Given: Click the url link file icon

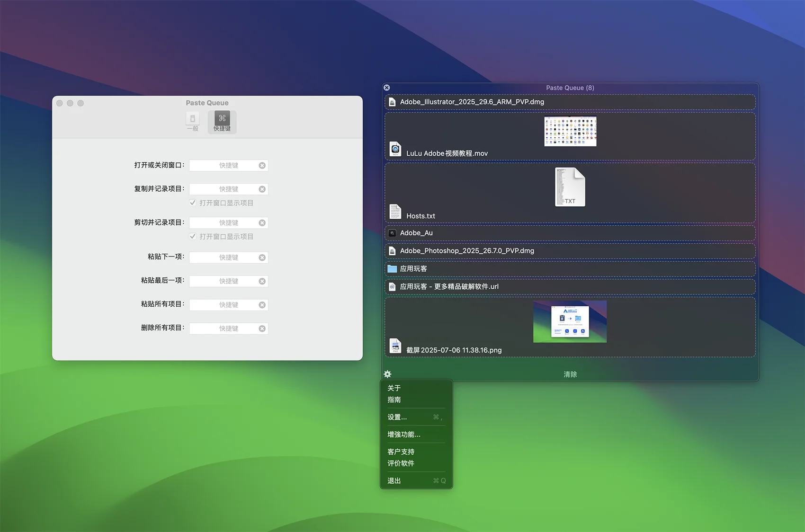Looking at the screenshot, I should pos(392,287).
